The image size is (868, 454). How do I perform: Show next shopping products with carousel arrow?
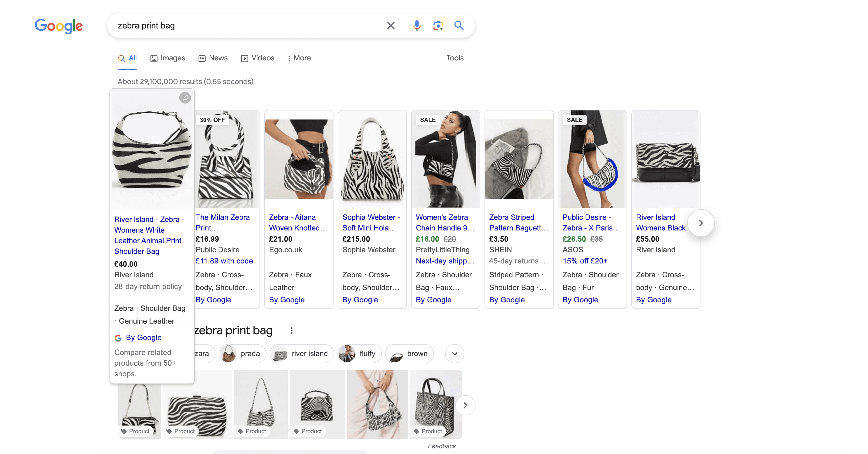(701, 223)
